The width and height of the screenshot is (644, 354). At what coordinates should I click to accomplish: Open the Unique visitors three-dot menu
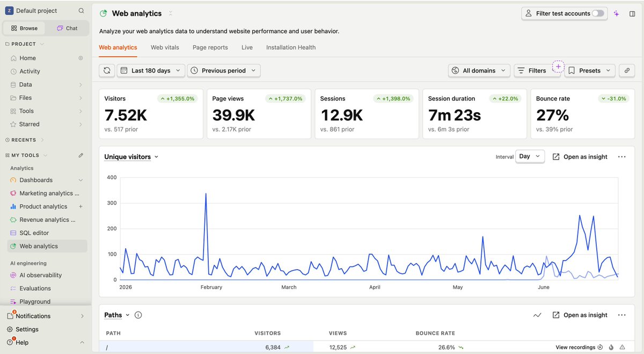[x=621, y=157]
